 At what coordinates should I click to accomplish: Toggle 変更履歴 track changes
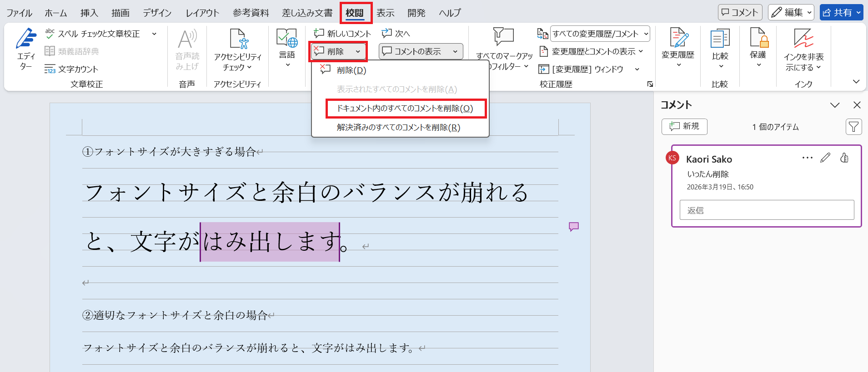pos(678,48)
